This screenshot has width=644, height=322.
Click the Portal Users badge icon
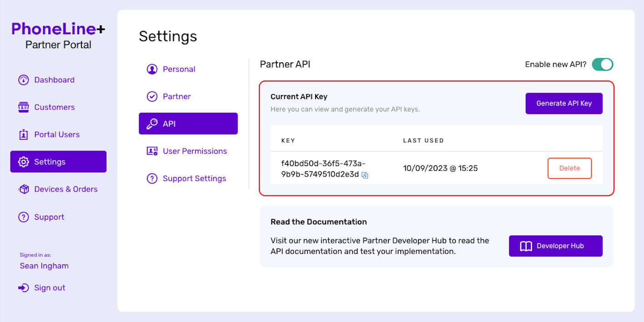23,135
